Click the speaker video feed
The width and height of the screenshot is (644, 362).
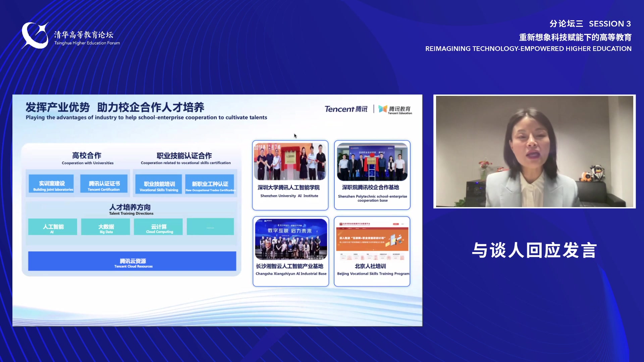tap(535, 152)
